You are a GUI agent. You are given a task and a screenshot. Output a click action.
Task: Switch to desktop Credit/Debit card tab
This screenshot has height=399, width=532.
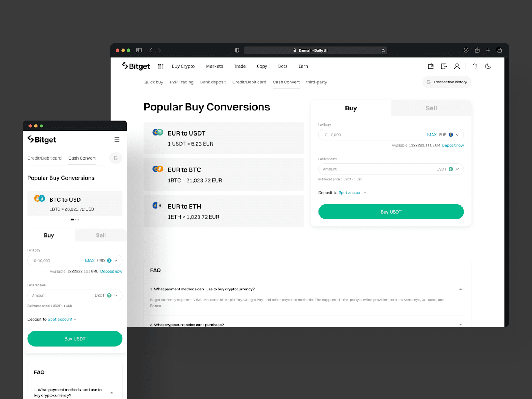(249, 82)
